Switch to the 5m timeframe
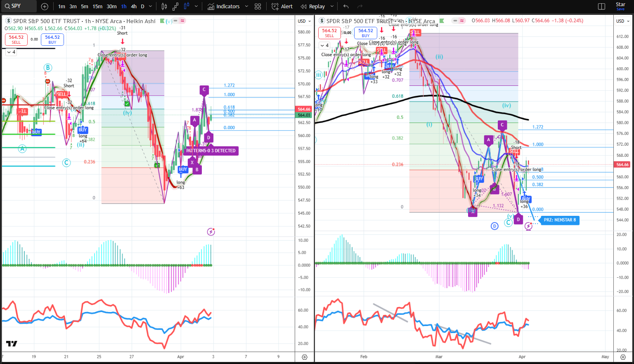The height and width of the screenshot is (364, 634). tap(85, 7)
